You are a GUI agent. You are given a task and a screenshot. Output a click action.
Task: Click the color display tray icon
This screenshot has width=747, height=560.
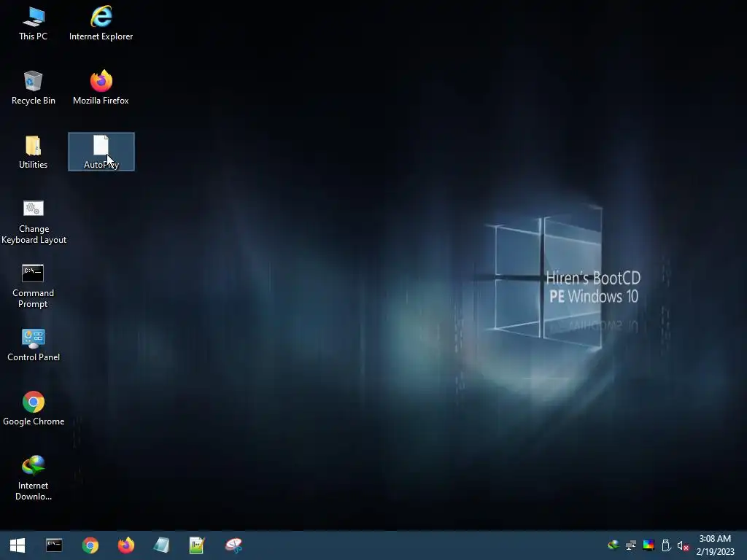pyautogui.click(x=649, y=545)
